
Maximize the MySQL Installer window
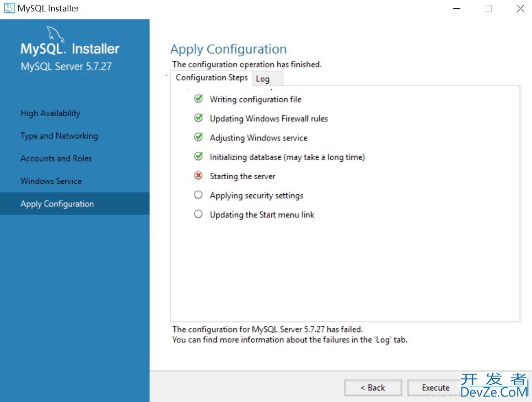pos(488,9)
